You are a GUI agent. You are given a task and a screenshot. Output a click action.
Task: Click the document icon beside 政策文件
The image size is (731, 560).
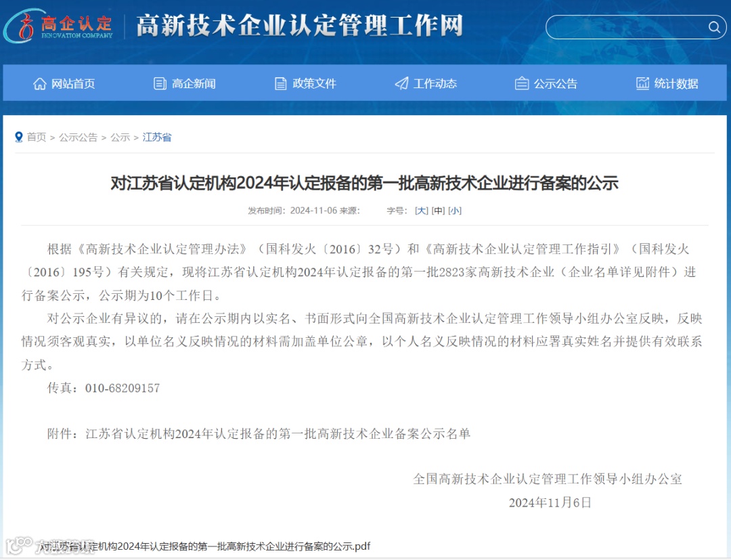[281, 83]
